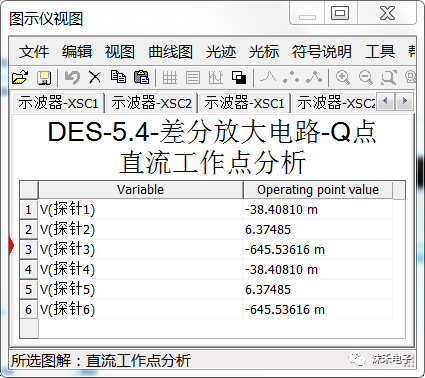
Task: Switch to second 示波器-XSC1 tab
Action: tap(244, 103)
